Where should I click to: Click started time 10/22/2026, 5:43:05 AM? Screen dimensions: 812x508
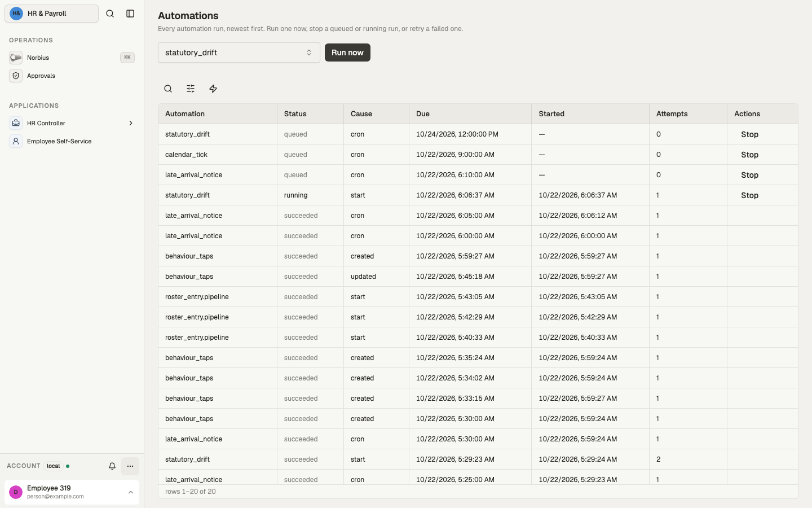577,297
